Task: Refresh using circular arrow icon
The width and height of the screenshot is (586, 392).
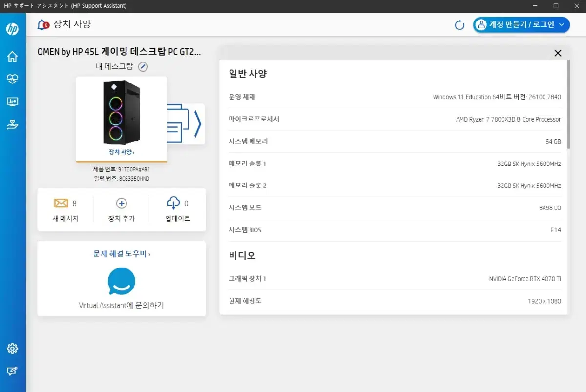Action: tap(460, 25)
